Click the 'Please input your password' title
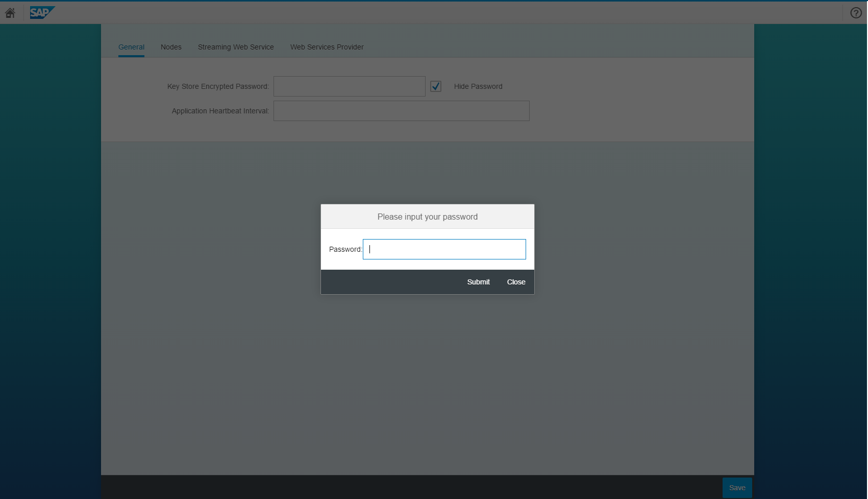 pyautogui.click(x=427, y=217)
